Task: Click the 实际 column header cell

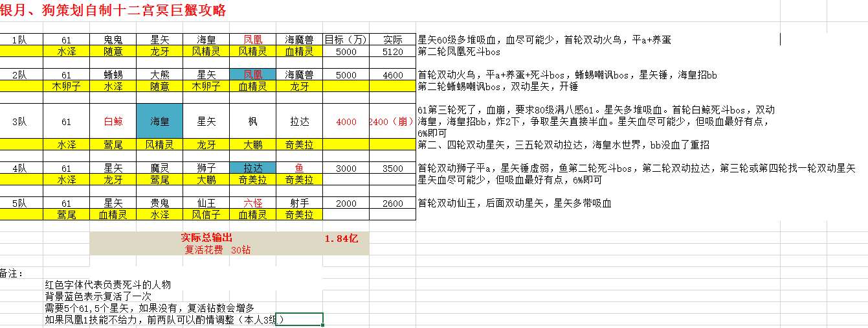Action: point(392,40)
